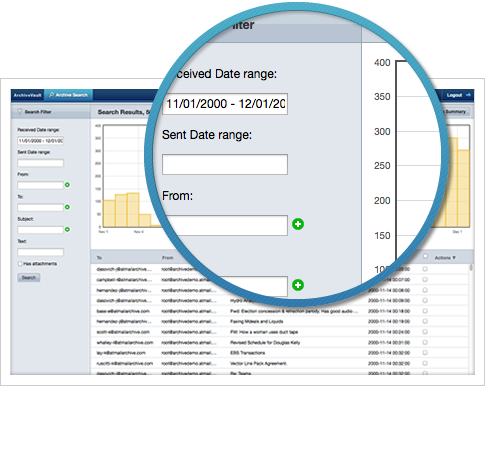Image resolution: width=485 pixels, height=450 pixels.
Task: Select the EBS Transactions row circle
Action: coord(425,353)
